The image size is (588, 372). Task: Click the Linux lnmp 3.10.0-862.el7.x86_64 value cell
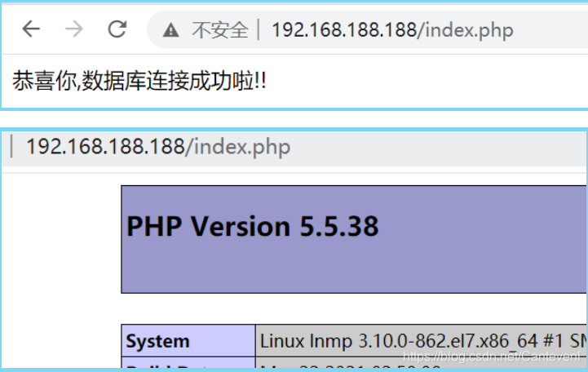421,340
